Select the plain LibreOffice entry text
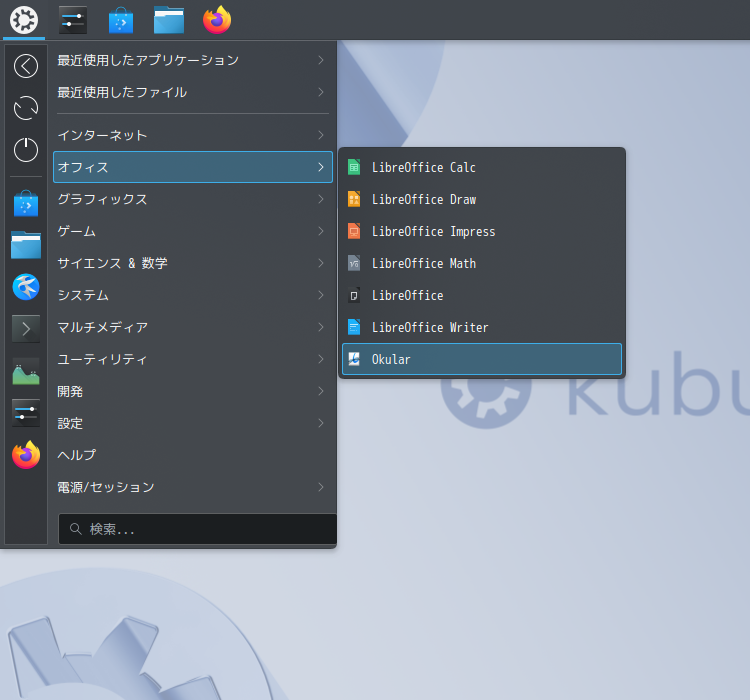 click(x=408, y=296)
